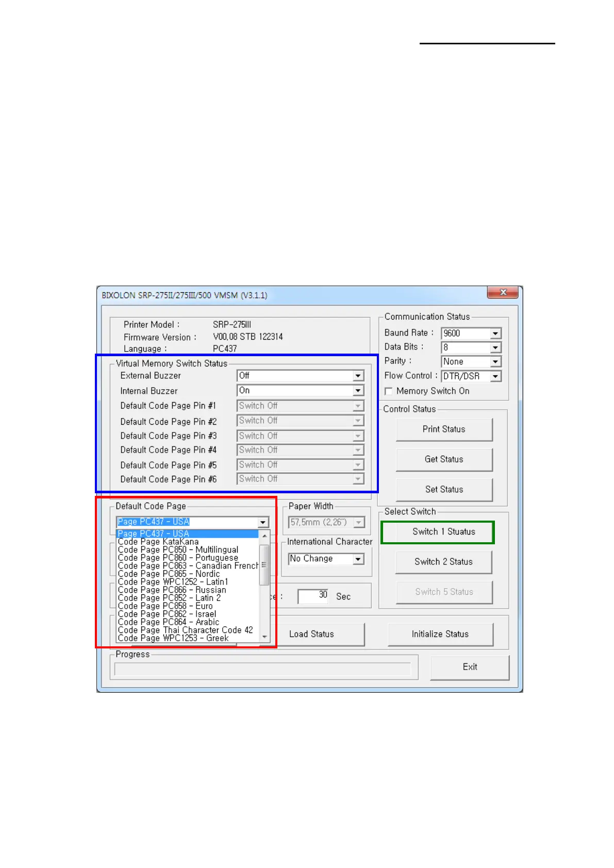Click the Exit button
The image size is (614, 868).
pos(470,667)
